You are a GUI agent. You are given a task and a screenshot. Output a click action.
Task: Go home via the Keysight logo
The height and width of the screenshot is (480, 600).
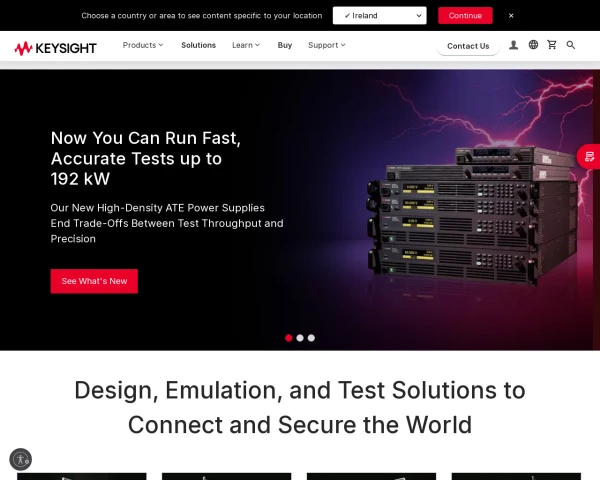(x=55, y=48)
